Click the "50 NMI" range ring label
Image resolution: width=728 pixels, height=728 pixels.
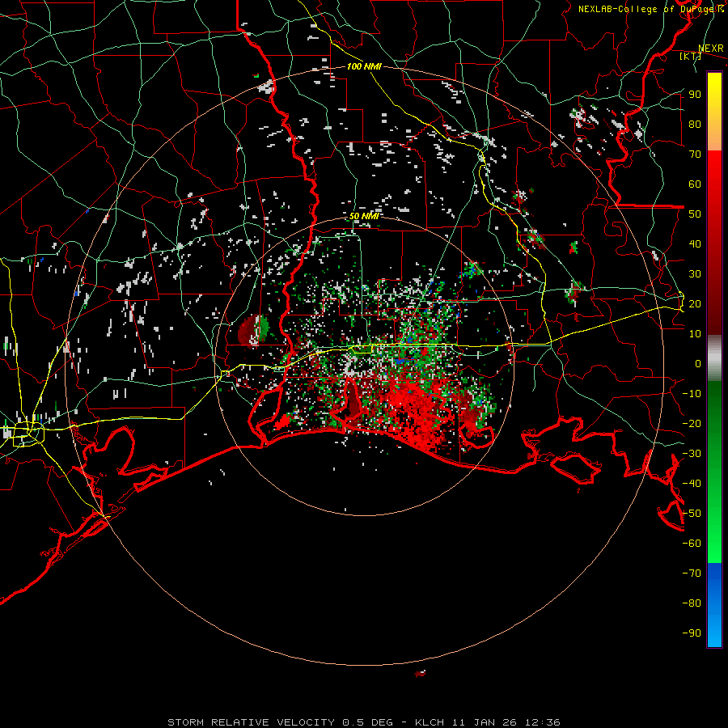364,216
